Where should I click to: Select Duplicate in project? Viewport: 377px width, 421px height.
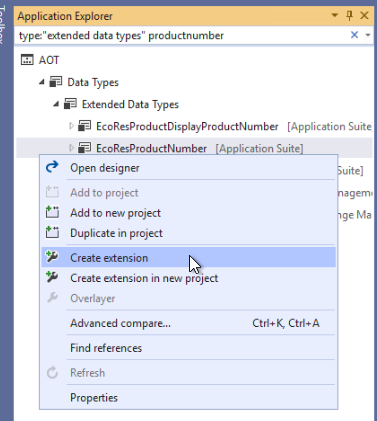click(x=188, y=233)
